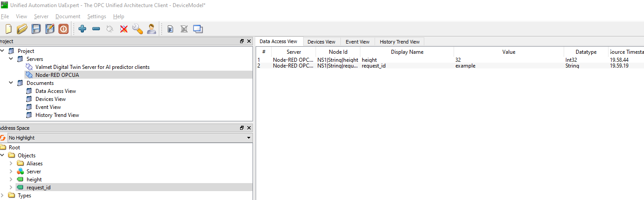The width and height of the screenshot is (644, 200).
Task: Select the Root folder in Address Space
Action: (x=14, y=148)
